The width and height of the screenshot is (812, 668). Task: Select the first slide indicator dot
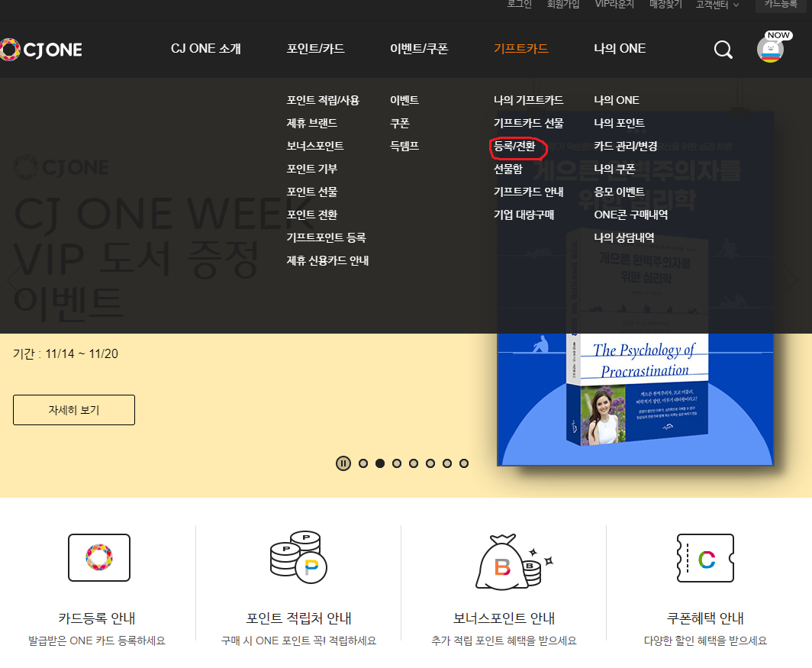click(x=363, y=463)
